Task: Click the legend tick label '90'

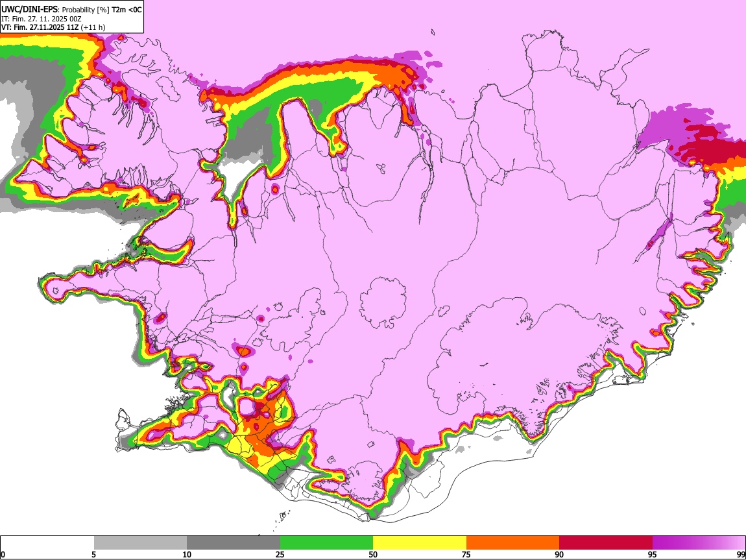Action: 559,555
